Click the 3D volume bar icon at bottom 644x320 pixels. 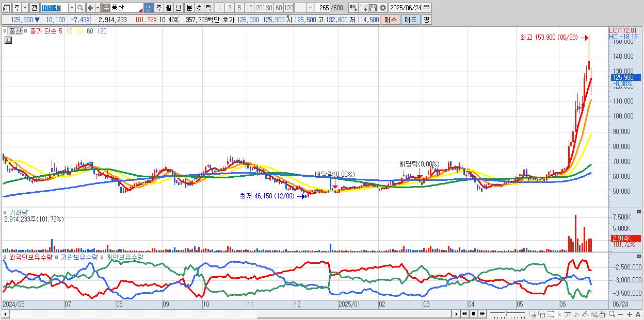click(x=594, y=314)
